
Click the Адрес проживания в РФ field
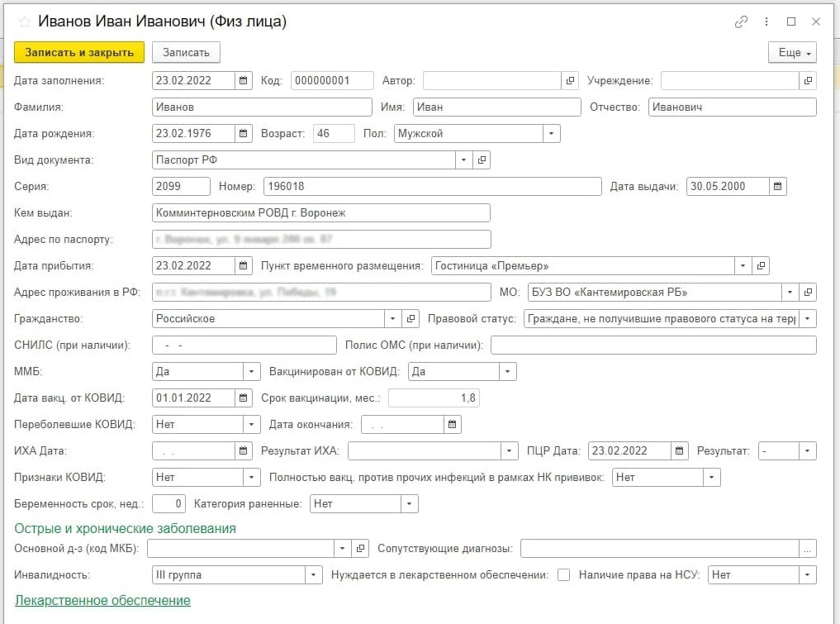click(321, 293)
